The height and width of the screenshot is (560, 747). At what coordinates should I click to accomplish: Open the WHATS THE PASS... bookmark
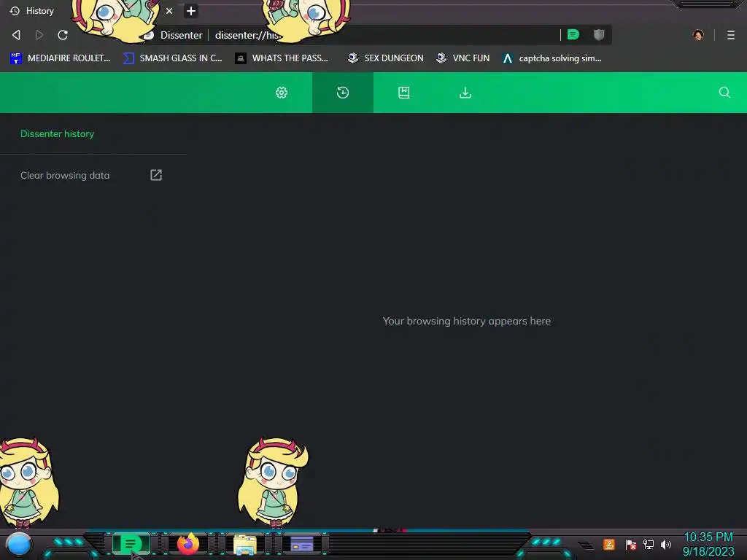(282, 58)
